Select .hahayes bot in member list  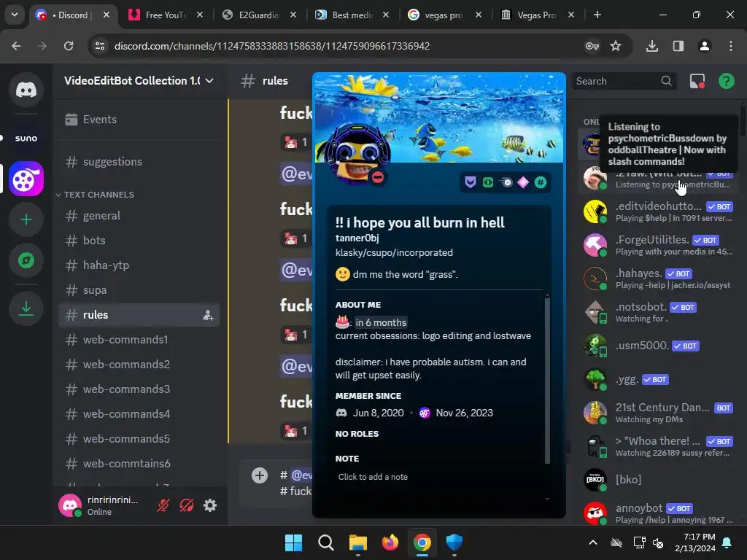pyautogui.click(x=659, y=279)
